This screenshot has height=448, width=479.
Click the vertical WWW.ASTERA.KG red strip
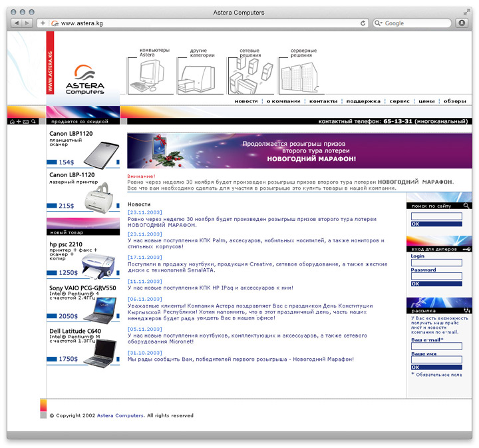click(x=50, y=63)
